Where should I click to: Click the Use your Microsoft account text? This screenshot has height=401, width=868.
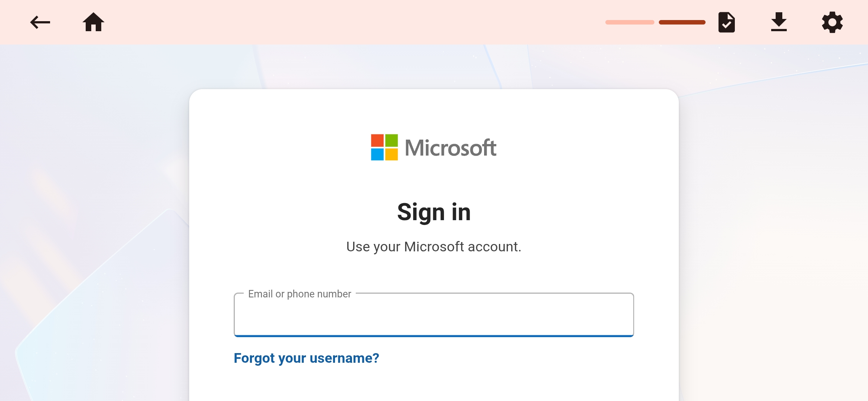tap(434, 246)
